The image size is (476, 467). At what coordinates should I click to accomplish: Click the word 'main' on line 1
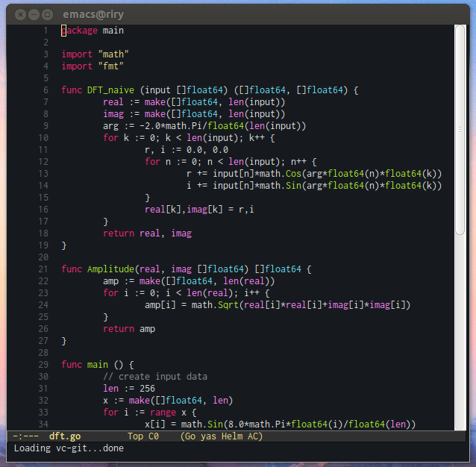pyautogui.click(x=113, y=31)
